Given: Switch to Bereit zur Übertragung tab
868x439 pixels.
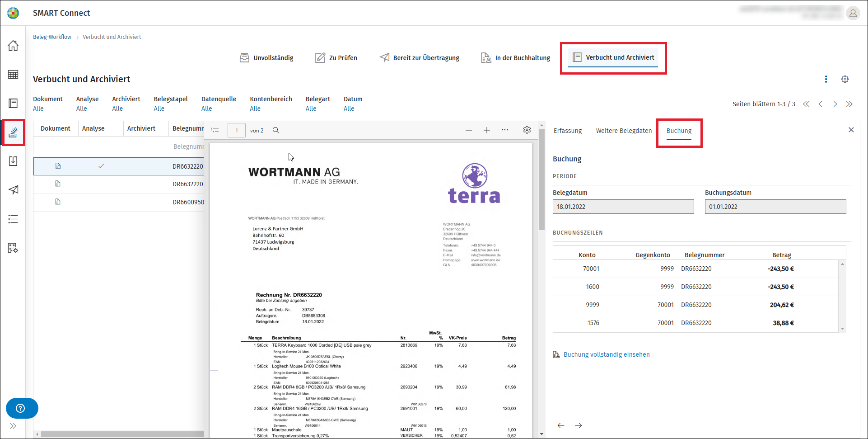Looking at the screenshot, I should pos(420,58).
